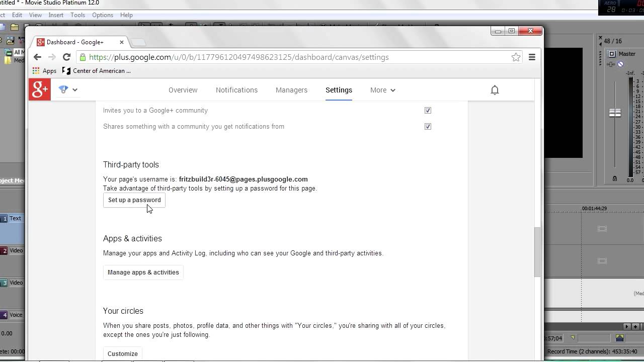Go back using Chrome's back arrow
The image size is (644, 362).
point(37,57)
